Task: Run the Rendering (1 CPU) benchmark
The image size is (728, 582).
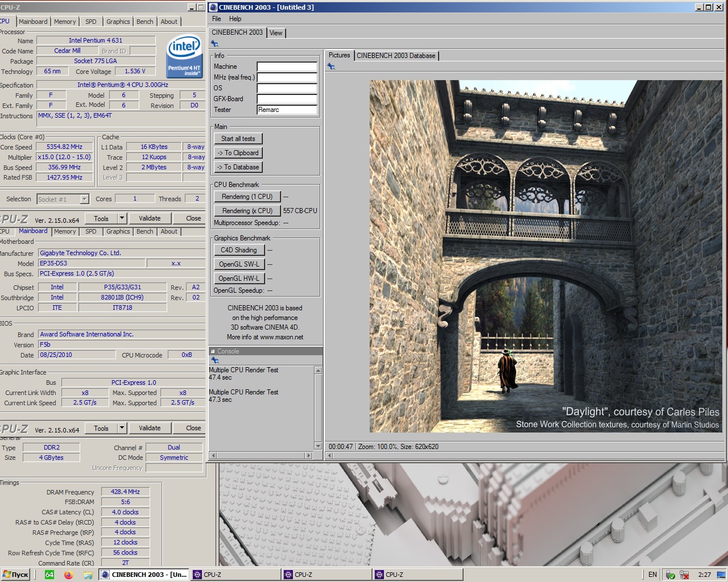Action: point(247,197)
